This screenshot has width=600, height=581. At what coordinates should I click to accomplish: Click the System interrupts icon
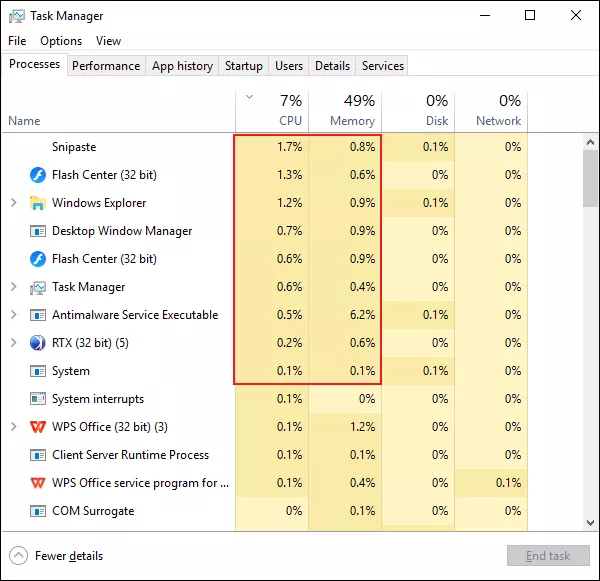click(x=38, y=399)
